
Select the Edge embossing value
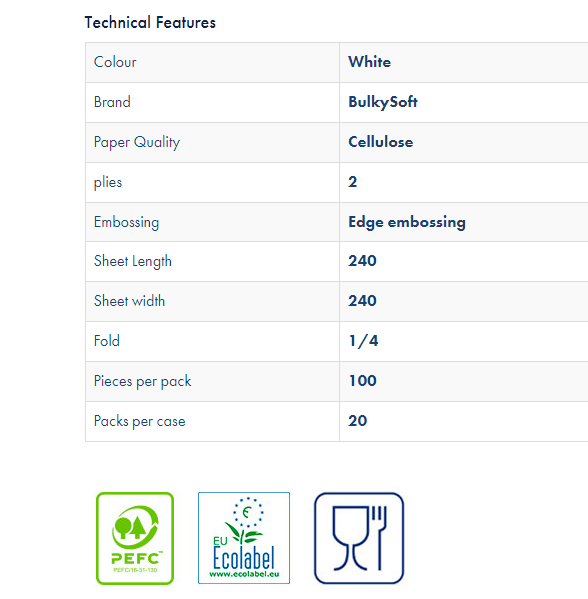pos(407,222)
